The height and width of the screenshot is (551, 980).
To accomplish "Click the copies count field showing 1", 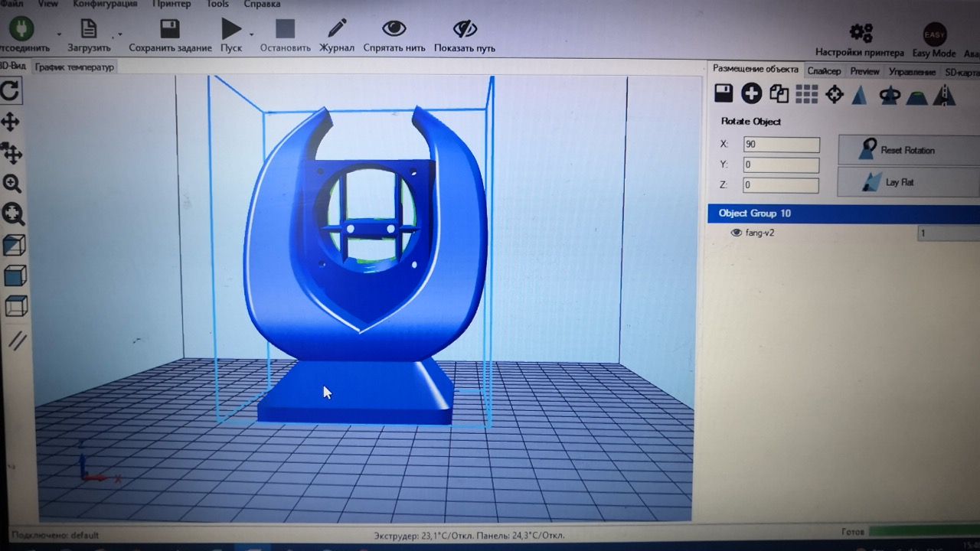I will pos(949,233).
